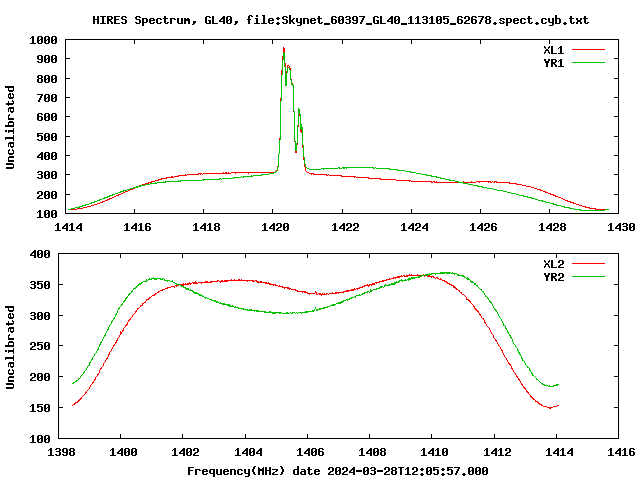Click the 1420 tick label on top plot
The height and width of the screenshot is (480, 640).
[x=275, y=227]
